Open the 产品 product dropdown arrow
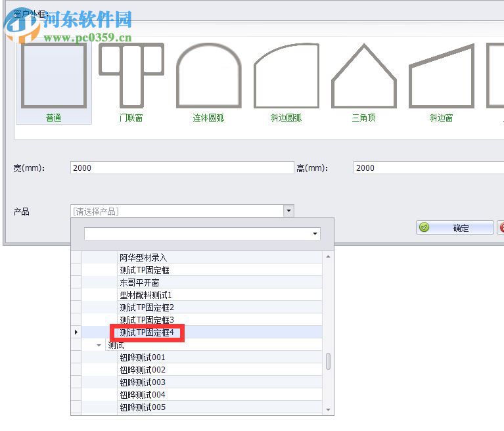504x431 pixels. coord(288,211)
